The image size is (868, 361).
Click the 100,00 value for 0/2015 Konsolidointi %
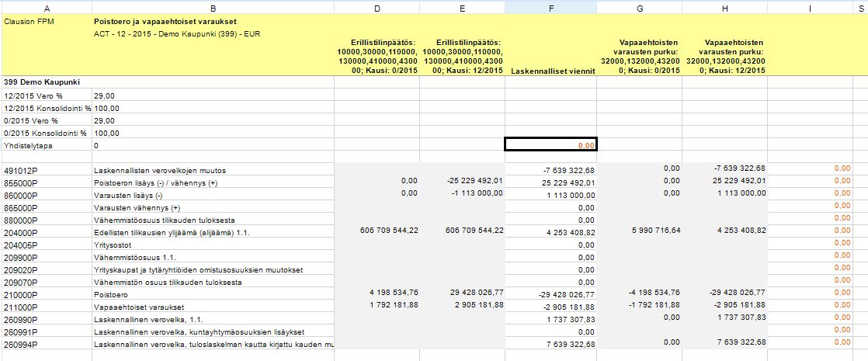(x=106, y=133)
